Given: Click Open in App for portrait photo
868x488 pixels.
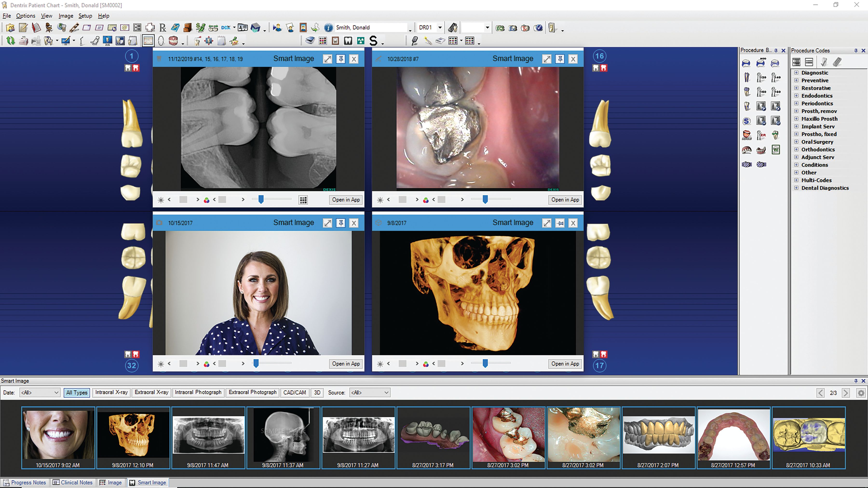Looking at the screenshot, I should tap(346, 364).
